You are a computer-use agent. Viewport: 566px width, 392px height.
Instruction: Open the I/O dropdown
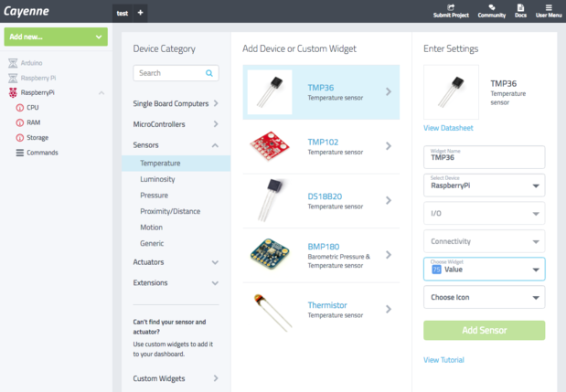click(484, 214)
